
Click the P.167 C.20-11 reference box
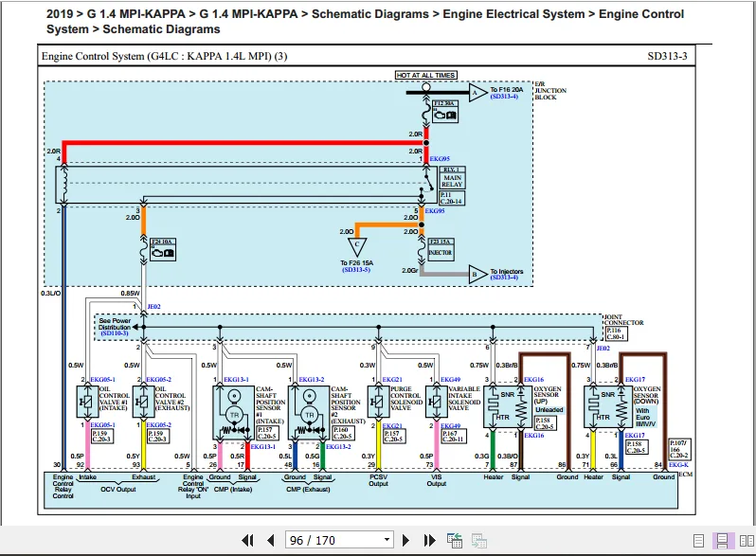pos(454,437)
